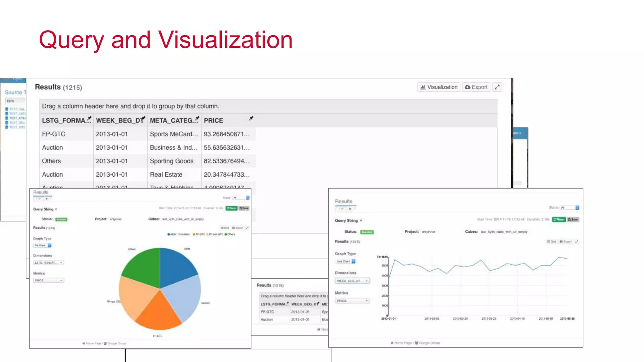Click Rerun in the line chart panel
The image size is (644, 362).
click(x=559, y=219)
